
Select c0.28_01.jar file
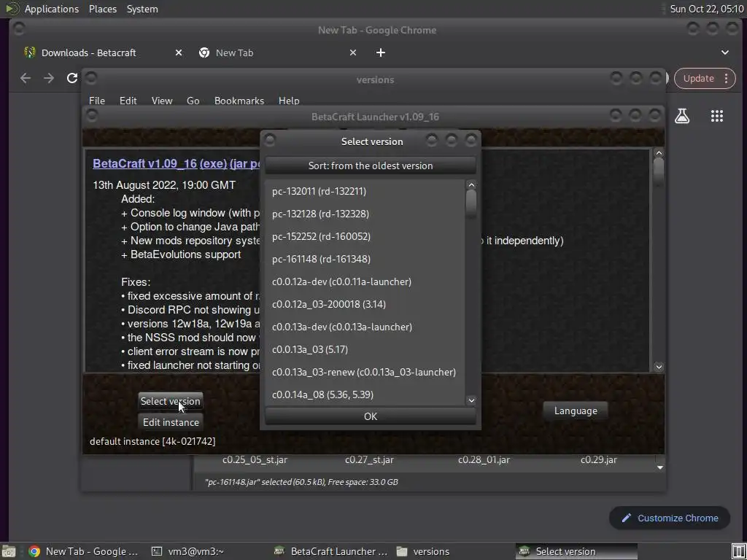484,460
